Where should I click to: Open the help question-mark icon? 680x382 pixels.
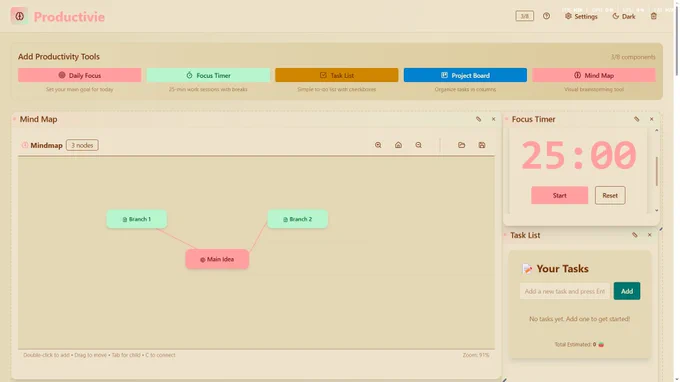[546, 16]
